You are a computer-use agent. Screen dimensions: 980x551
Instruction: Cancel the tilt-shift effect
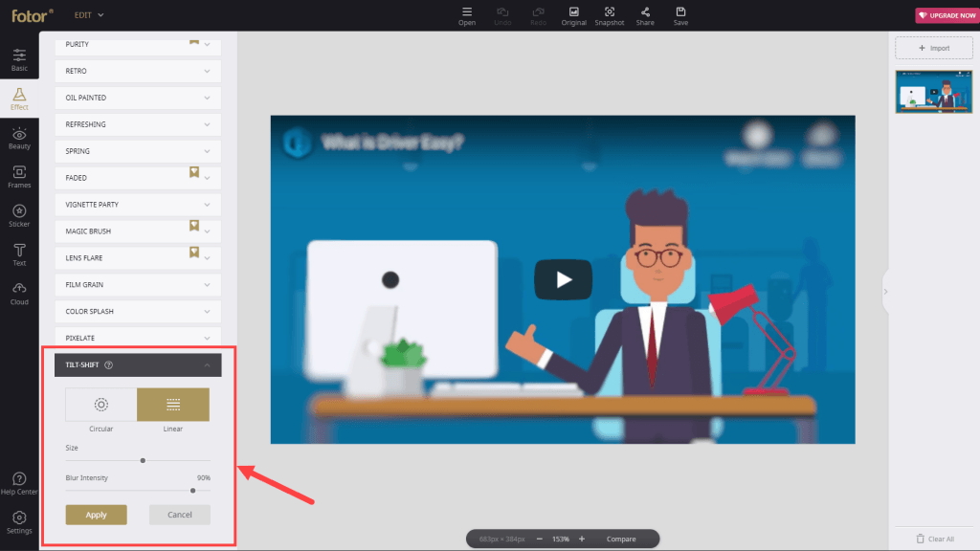179,515
